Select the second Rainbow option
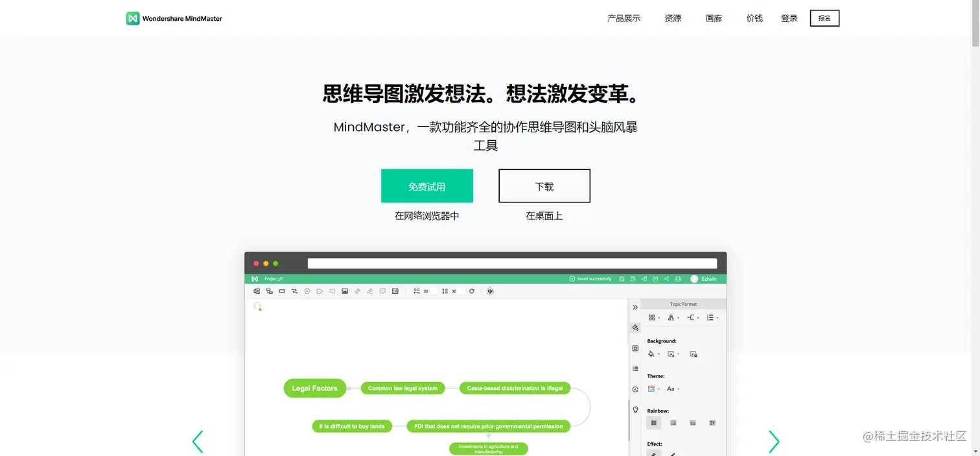Viewport: 980px width, 456px height. pyautogui.click(x=673, y=422)
